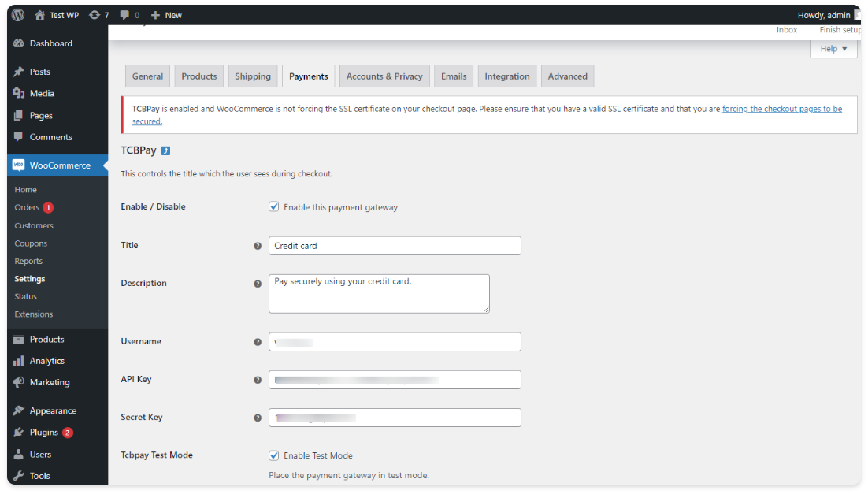Open the WooCommerce Settings submenu item

(30, 279)
